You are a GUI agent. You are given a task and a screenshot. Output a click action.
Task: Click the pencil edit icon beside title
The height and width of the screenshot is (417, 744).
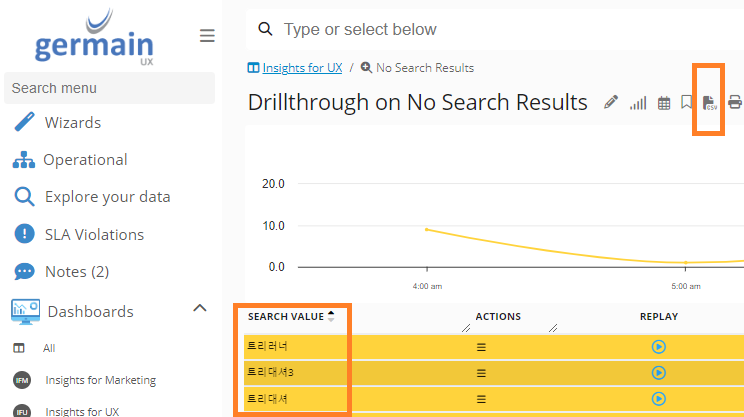(x=611, y=103)
